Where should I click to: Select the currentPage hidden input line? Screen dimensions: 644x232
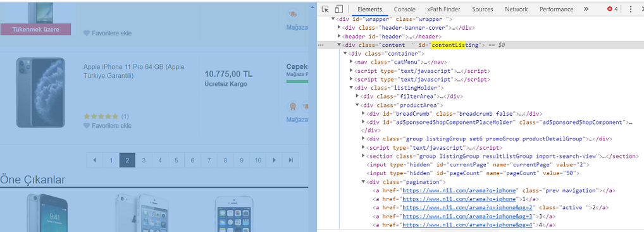pos(478,165)
